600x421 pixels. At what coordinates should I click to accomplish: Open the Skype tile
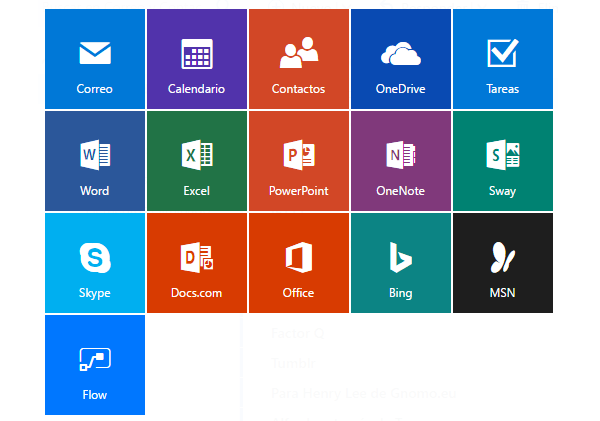95,263
